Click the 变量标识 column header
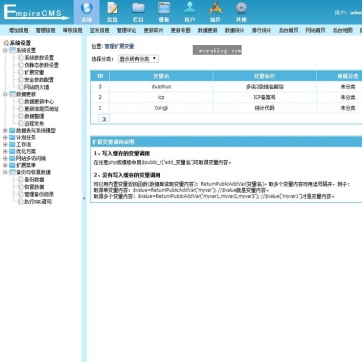This screenshot has width=362, height=362. tap(265, 76)
